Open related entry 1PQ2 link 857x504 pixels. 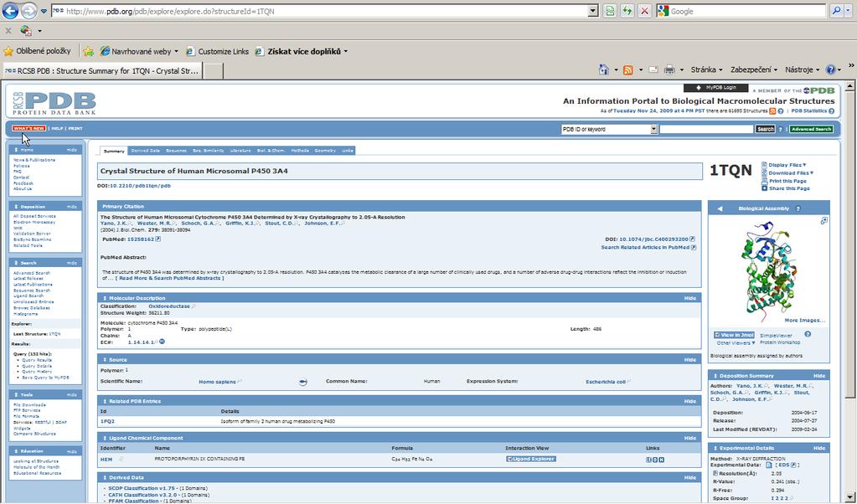108,422
